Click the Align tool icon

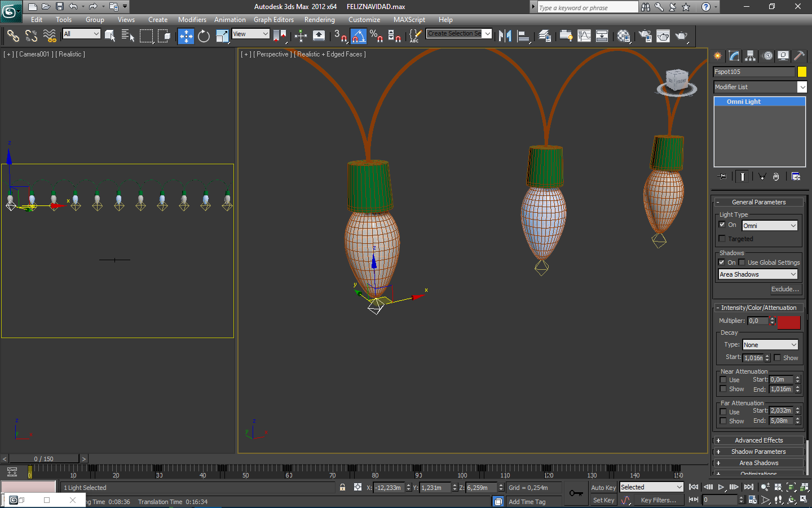524,36
